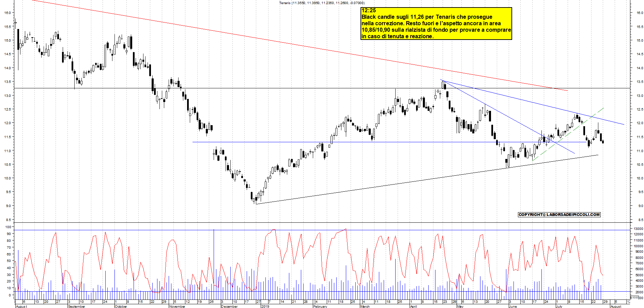The image size is (644, 308).
Task: Click the "February" month label
Action: click(320, 306)
